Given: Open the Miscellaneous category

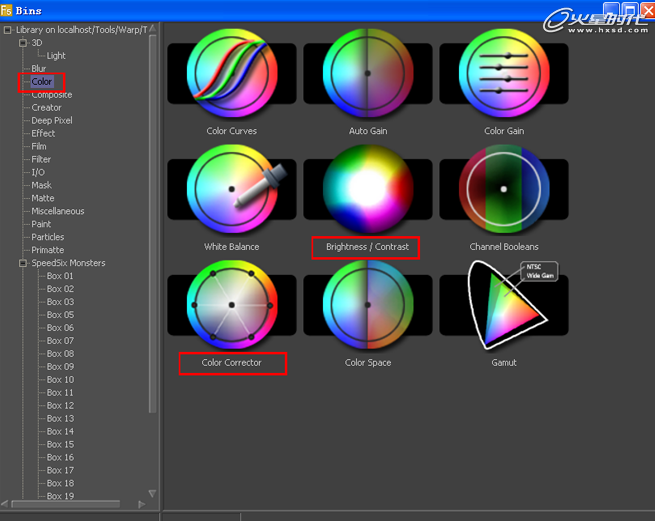Looking at the screenshot, I should click(58, 211).
